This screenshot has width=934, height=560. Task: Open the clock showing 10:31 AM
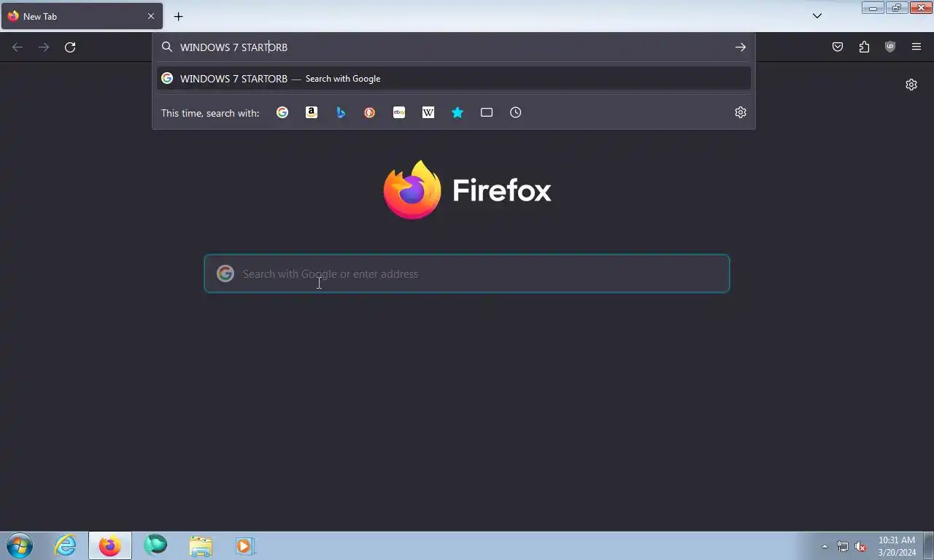pyautogui.click(x=897, y=546)
